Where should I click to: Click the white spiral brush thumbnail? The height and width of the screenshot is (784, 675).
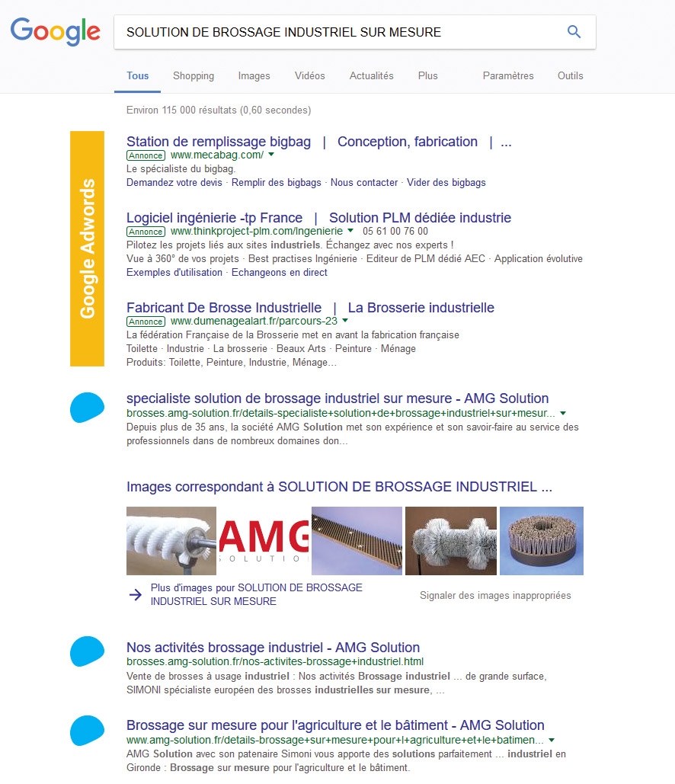[171, 541]
